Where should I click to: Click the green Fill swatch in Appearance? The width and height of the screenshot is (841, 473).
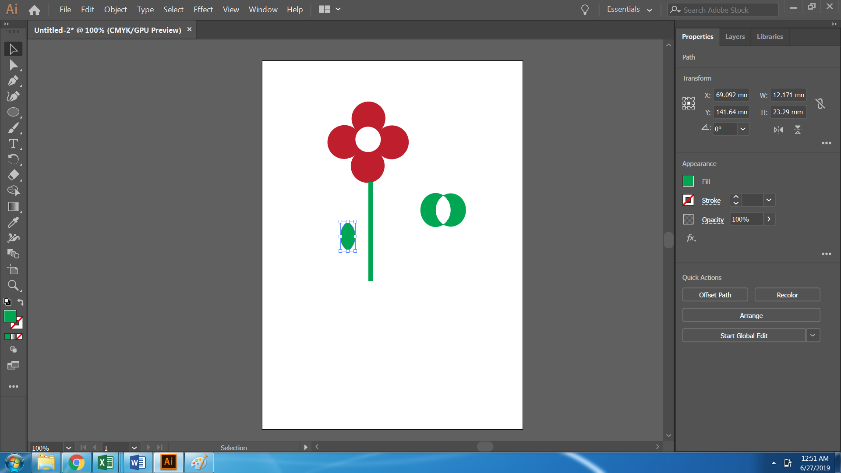pos(688,181)
